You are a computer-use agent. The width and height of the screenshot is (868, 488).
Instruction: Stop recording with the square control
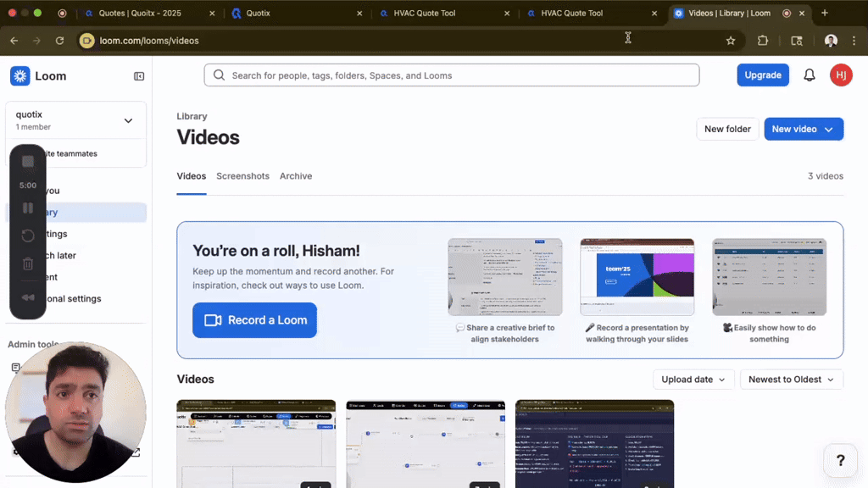(x=28, y=161)
